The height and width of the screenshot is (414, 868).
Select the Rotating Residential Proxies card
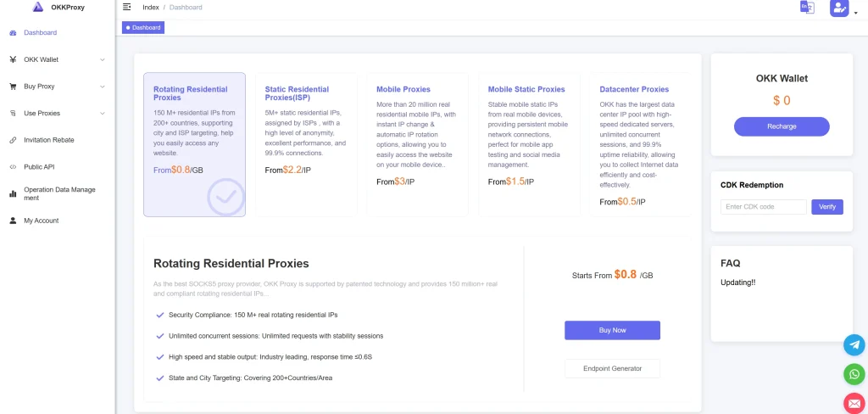194,144
